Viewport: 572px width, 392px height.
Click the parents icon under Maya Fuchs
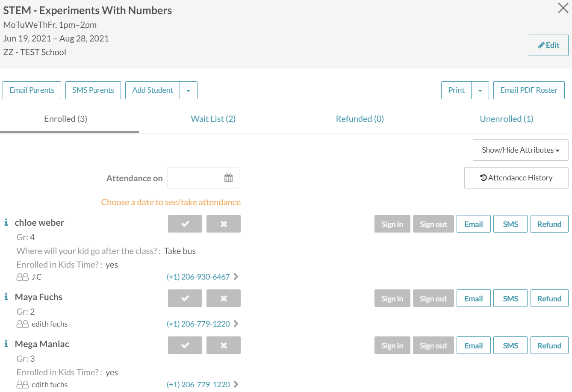coord(22,324)
